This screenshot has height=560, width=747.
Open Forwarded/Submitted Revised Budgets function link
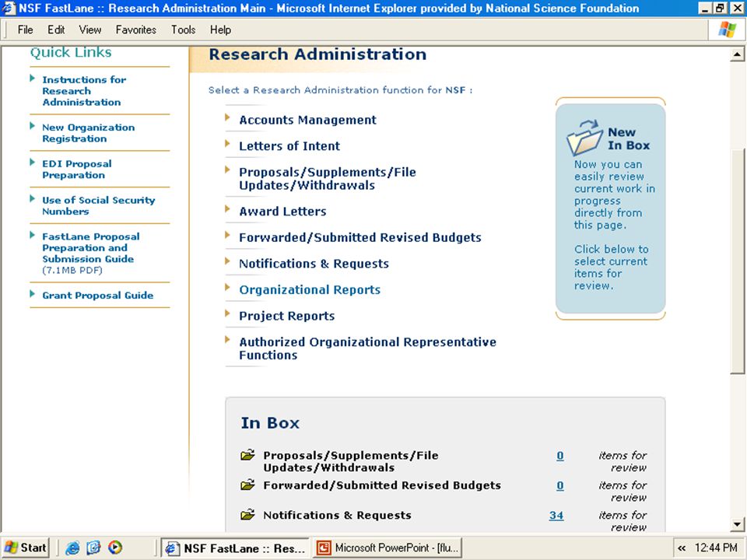(360, 238)
